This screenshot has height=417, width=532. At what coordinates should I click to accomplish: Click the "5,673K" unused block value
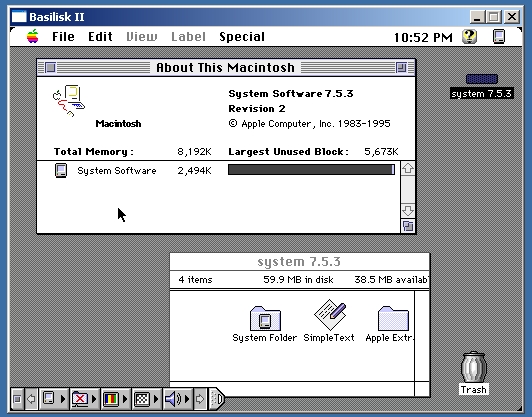[x=381, y=152]
